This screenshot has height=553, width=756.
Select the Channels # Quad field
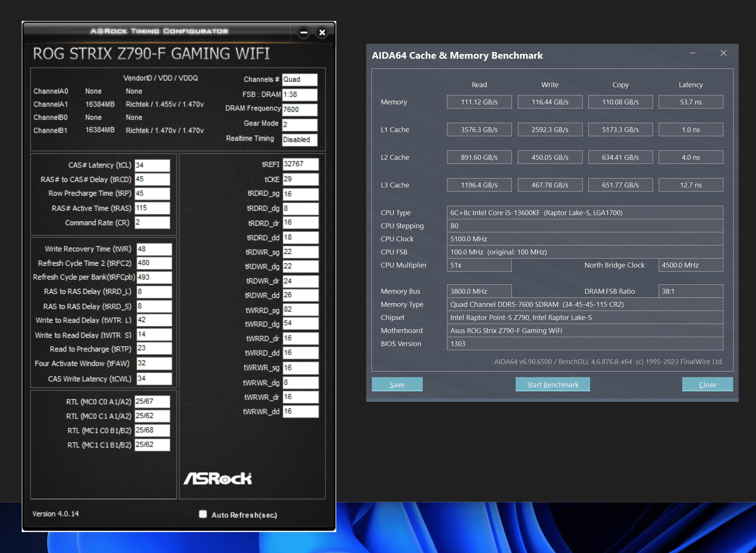pyautogui.click(x=300, y=79)
